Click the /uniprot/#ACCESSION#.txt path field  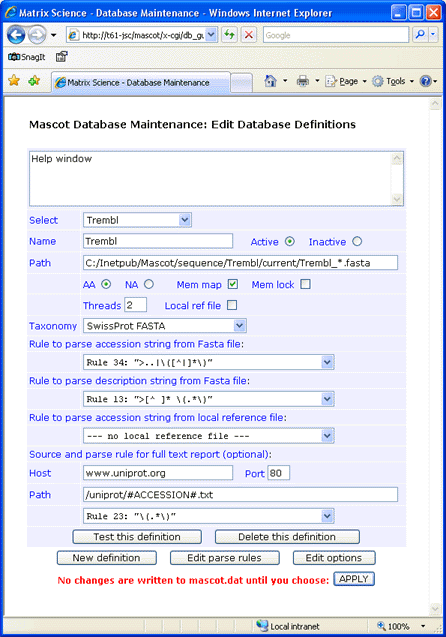coord(240,494)
